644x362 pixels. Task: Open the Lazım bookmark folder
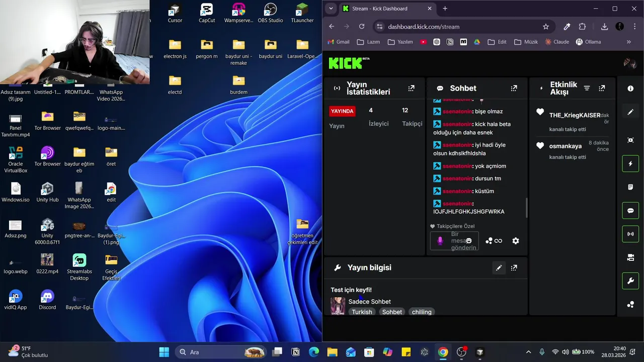point(368,42)
